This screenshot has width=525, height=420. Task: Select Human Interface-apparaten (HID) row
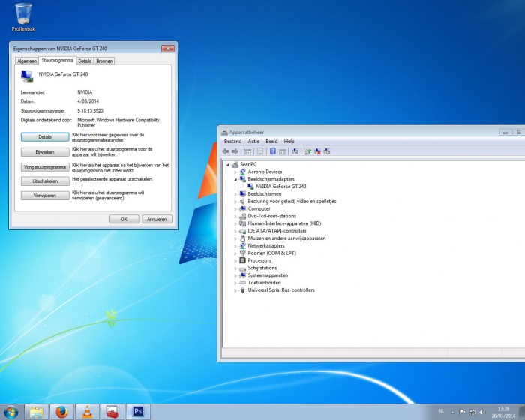click(x=284, y=223)
